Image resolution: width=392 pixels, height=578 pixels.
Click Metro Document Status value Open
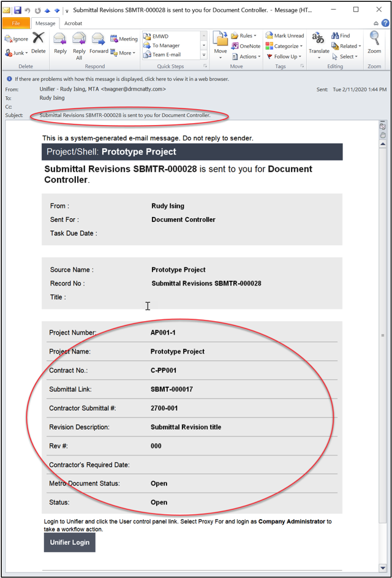pyautogui.click(x=159, y=484)
